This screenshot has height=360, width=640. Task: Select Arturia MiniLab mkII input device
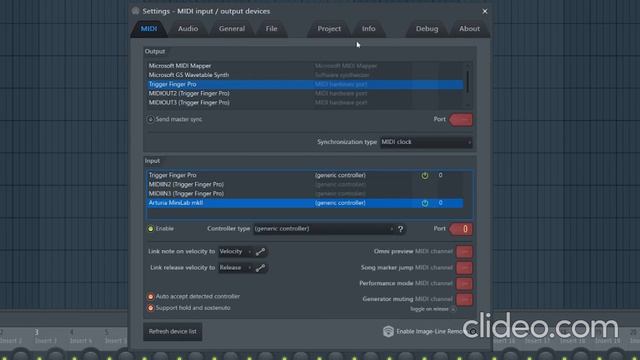(x=305, y=203)
